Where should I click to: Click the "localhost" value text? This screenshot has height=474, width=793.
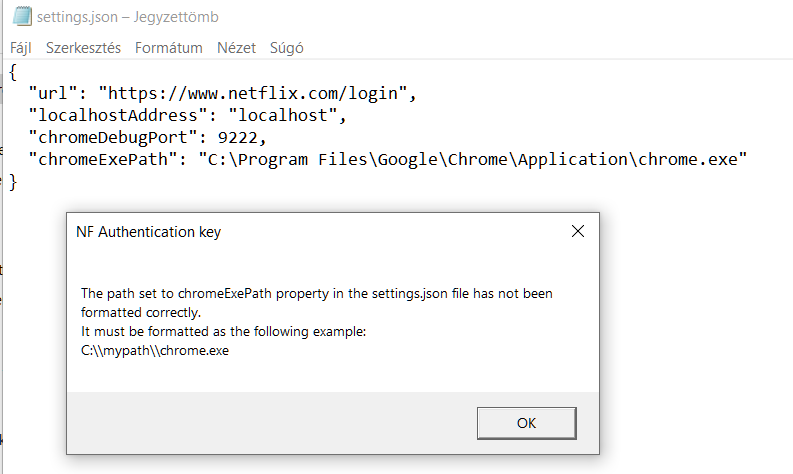[x=283, y=115]
